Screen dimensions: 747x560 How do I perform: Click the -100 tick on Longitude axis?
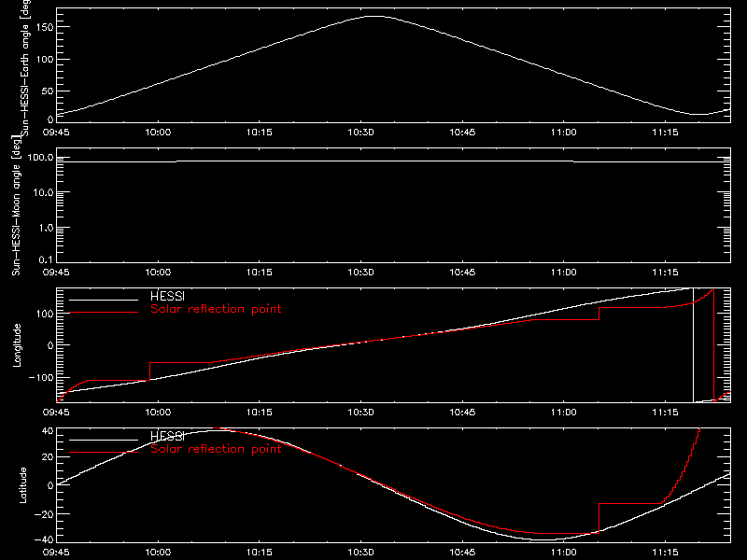point(41,377)
